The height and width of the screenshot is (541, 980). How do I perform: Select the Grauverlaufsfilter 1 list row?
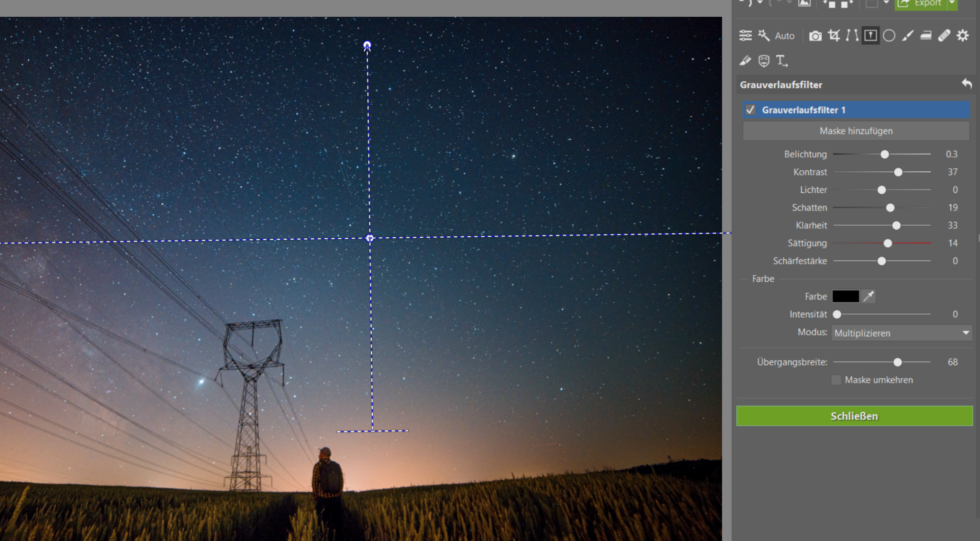[x=856, y=110]
